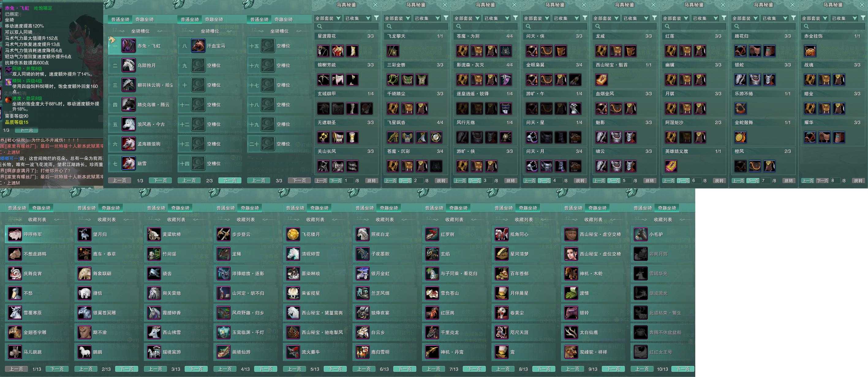Click the 西山秘宝·虚空交椅 mount icon
Image resolution: width=868 pixels, height=377 pixels.
pyautogui.click(x=571, y=234)
